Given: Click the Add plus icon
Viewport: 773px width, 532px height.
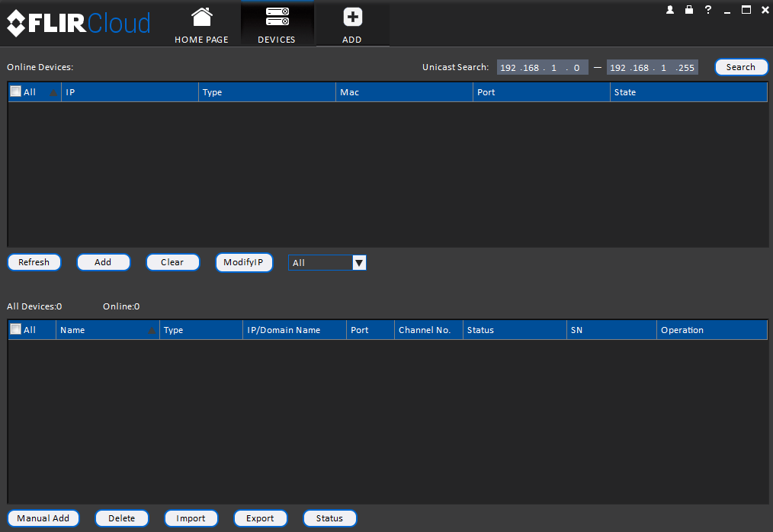Looking at the screenshot, I should click(x=352, y=18).
